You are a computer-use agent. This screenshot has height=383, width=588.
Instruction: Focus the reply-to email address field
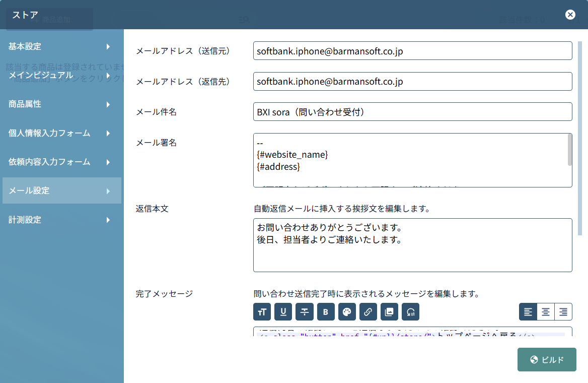[x=412, y=82]
